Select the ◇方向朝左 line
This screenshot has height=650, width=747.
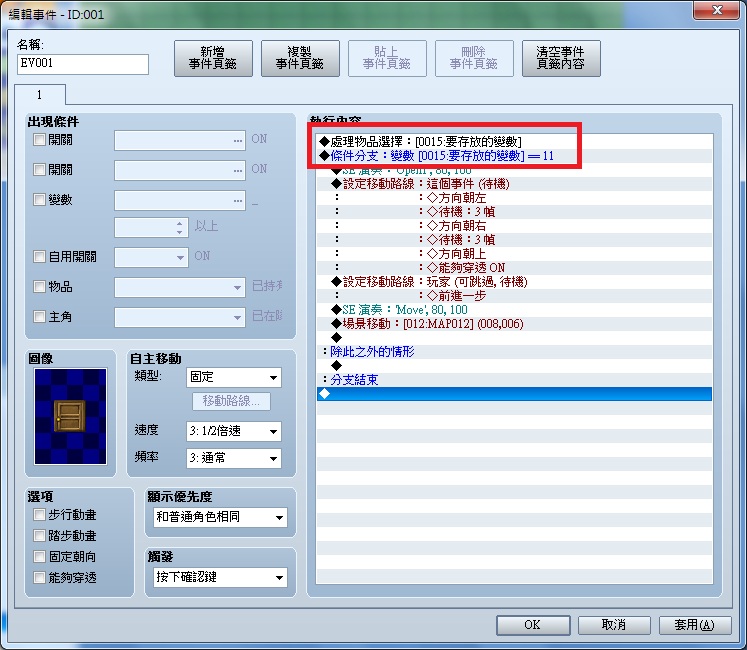tap(515, 198)
